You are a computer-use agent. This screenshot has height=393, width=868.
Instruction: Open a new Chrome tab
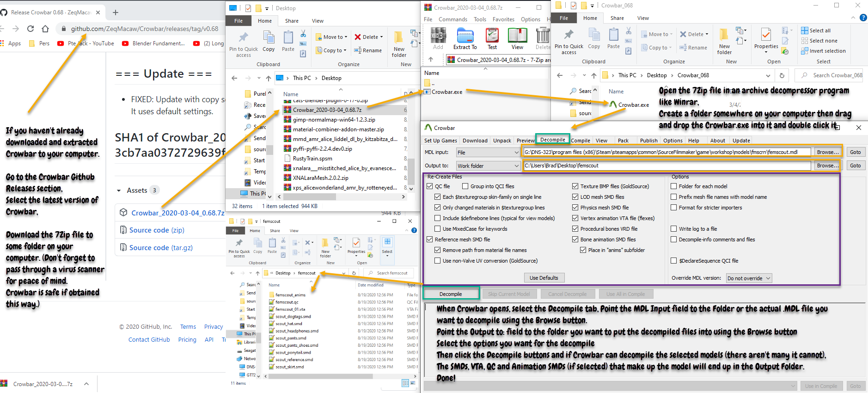tap(116, 12)
